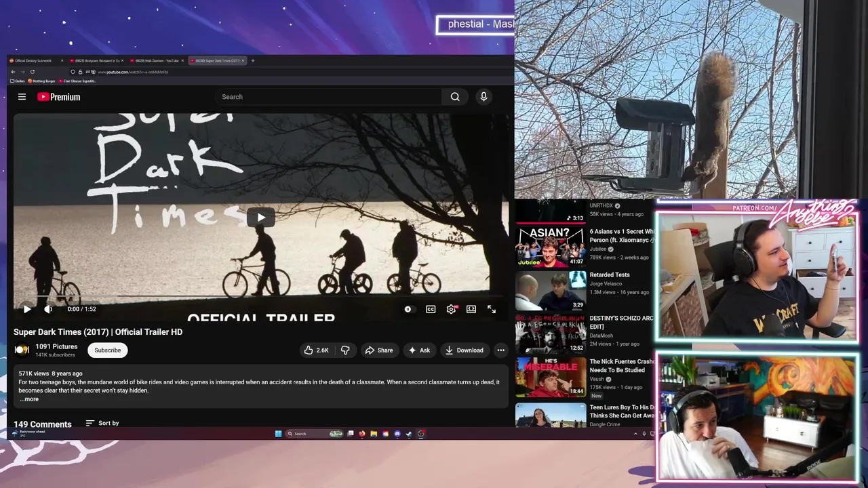The image size is (868, 488).
Task: Mute the video volume speaker icon
Action: tap(48, 309)
